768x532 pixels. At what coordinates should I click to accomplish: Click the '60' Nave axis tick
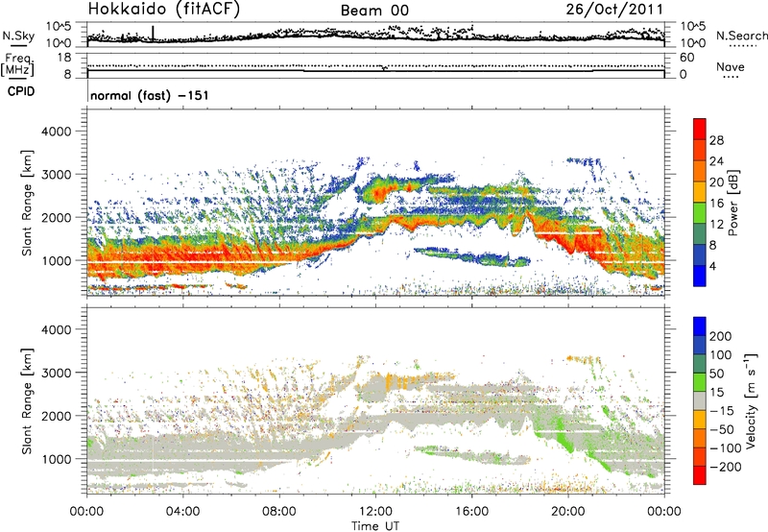tap(687, 58)
